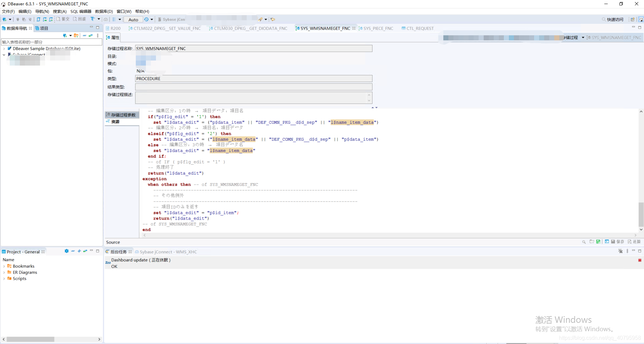Screen dimensions: 644x344
Task: Click the 类型 PROCEDURE field
Action: coord(253,79)
